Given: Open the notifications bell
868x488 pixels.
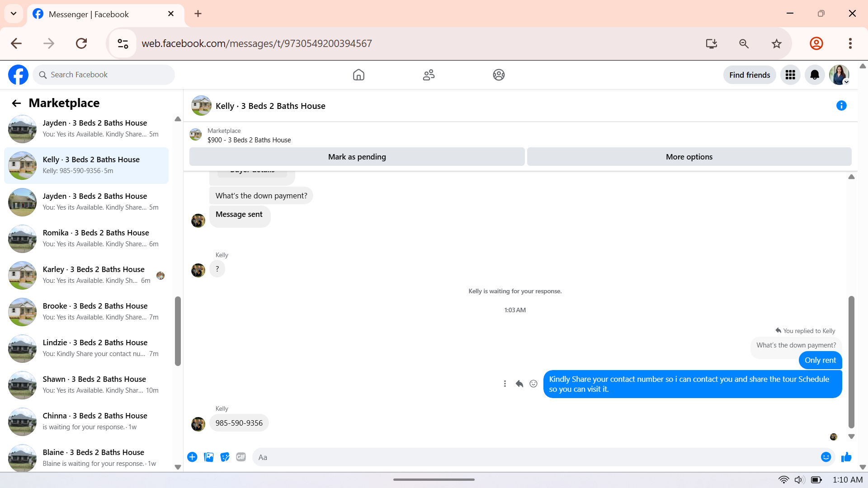Looking at the screenshot, I should 815,75.
